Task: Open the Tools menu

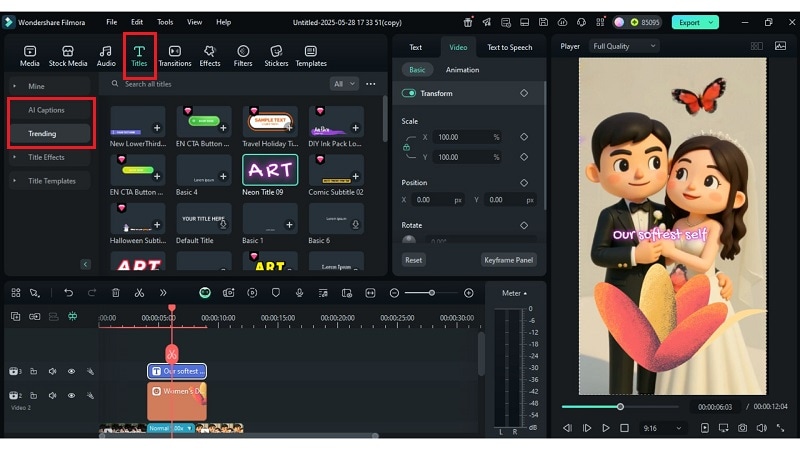Action: [165, 22]
